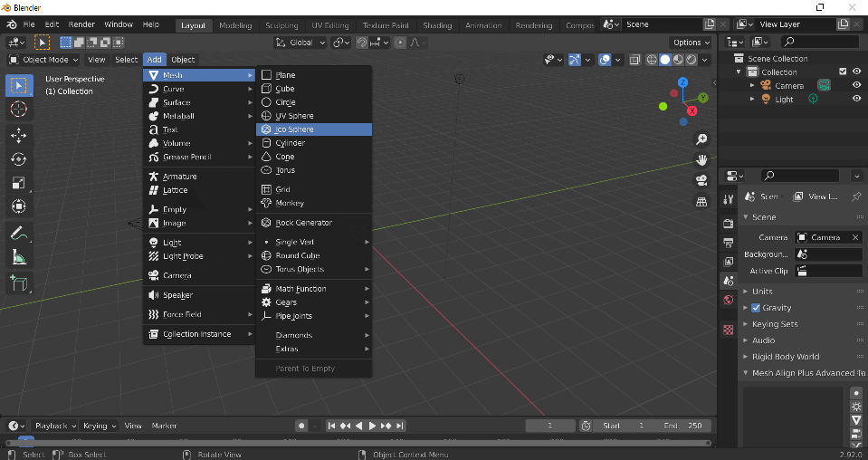The height and width of the screenshot is (460, 868).
Task: Click the Blender logo menu icon
Action: (x=12, y=24)
